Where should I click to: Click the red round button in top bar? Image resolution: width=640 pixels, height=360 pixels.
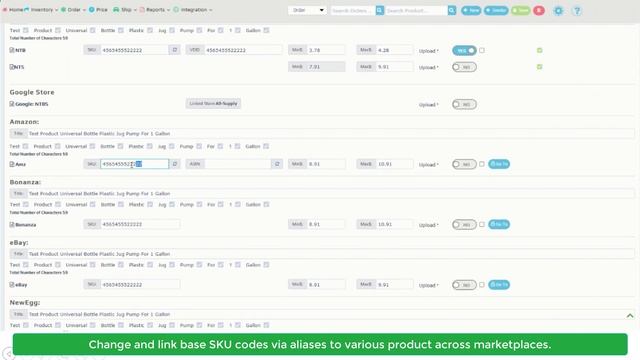[539, 10]
